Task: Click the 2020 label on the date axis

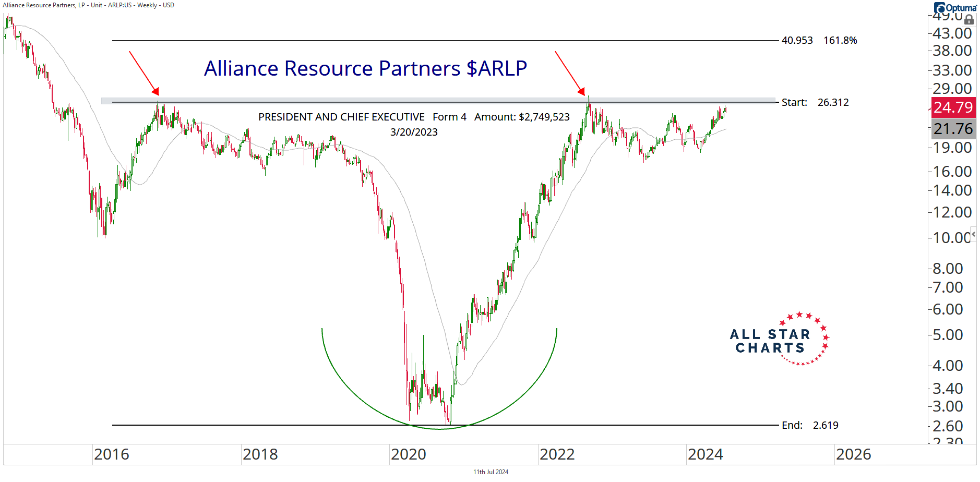Action: (409, 454)
